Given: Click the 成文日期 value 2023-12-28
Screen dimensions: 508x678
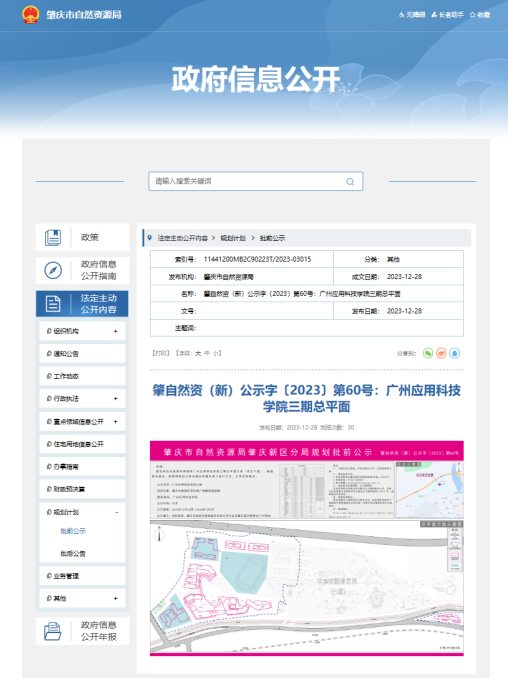Looking at the screenshot, I should pos(404,277).
